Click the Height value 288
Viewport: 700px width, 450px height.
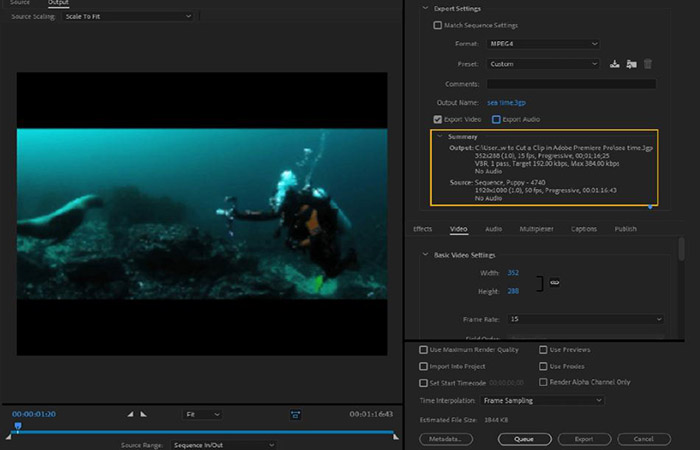513,291
